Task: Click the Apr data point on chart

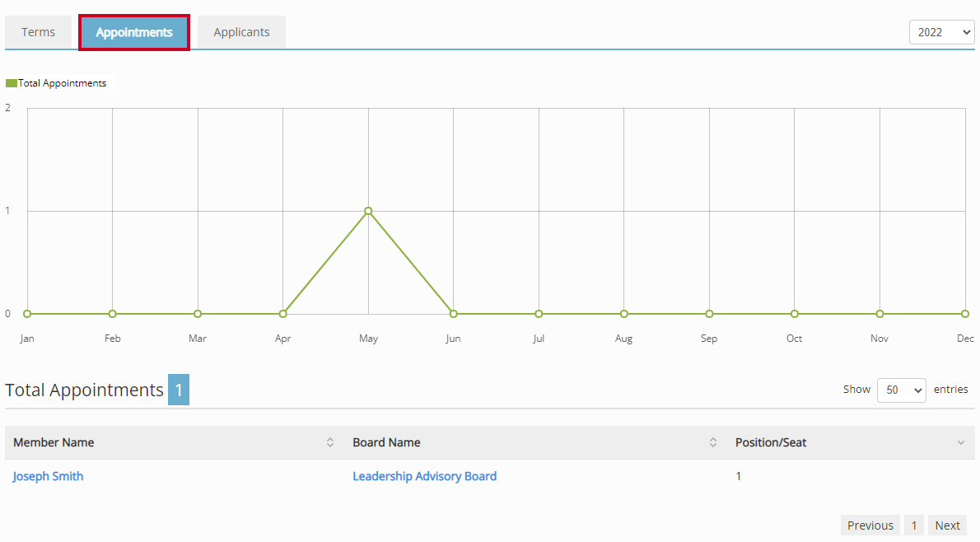Action: tap(283, 314)
